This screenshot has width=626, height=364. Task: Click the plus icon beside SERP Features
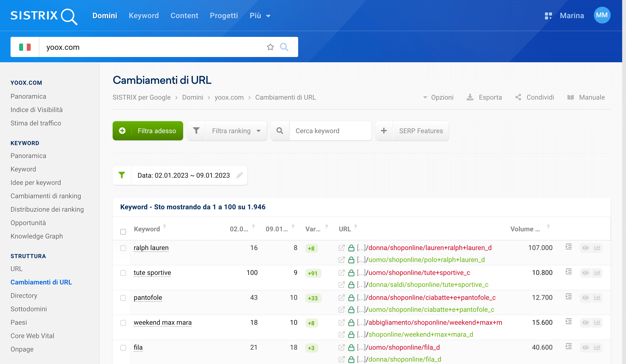(x=384, y=131)
